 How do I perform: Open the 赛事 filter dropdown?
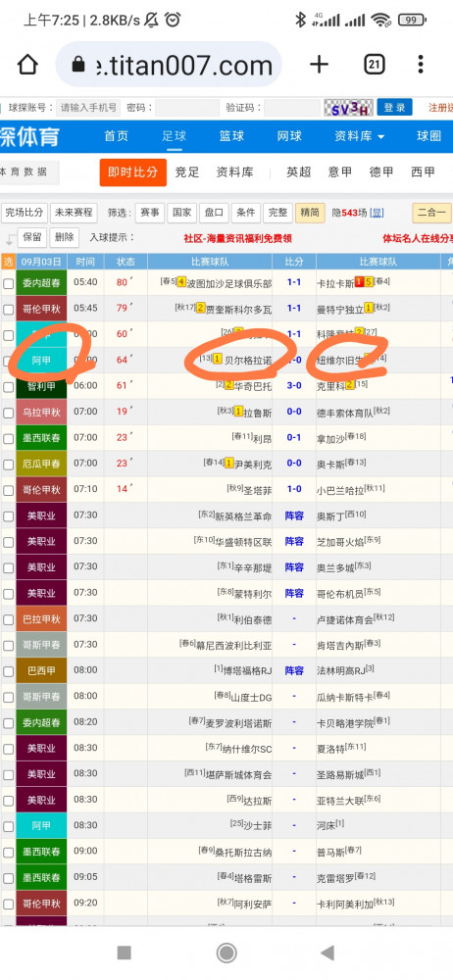point(150,213)
